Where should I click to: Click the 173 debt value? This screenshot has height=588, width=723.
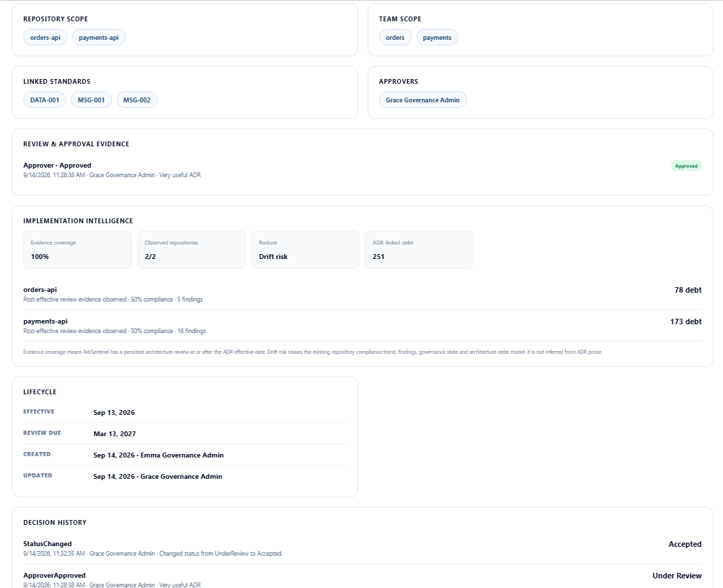(686, 321)
